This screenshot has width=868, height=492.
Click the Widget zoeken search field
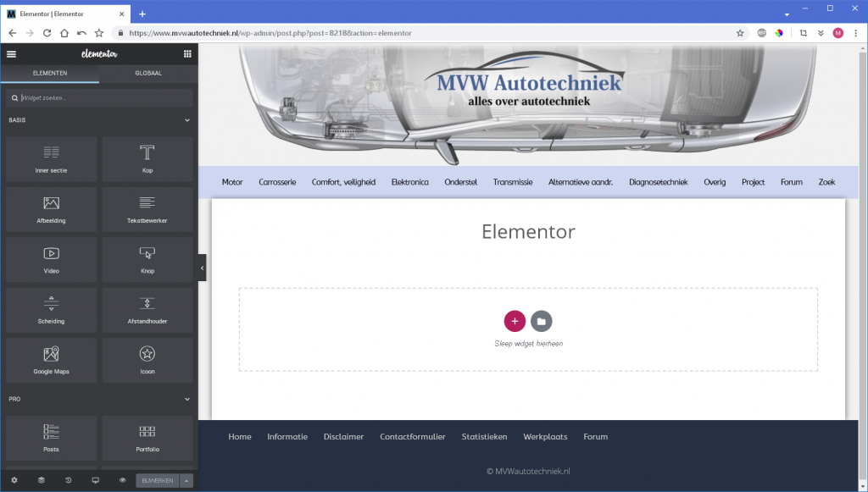click(x=100, y=98)
